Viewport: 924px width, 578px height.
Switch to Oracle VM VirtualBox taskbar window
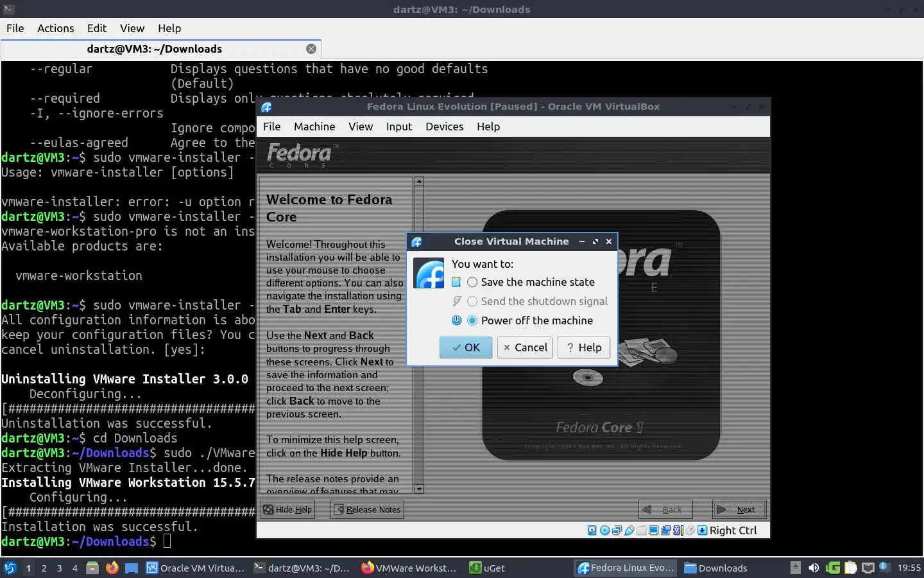click(196, 568)
